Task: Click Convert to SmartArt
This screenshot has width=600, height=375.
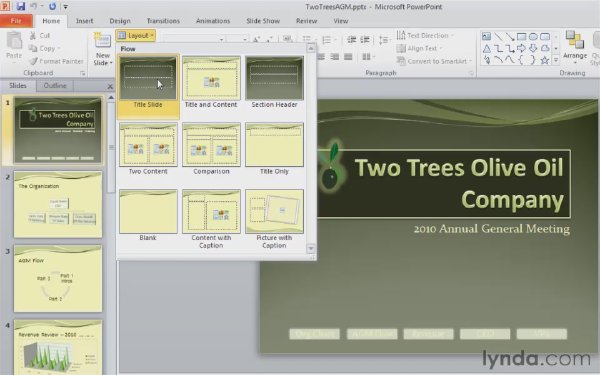Action: pos(434,61)
